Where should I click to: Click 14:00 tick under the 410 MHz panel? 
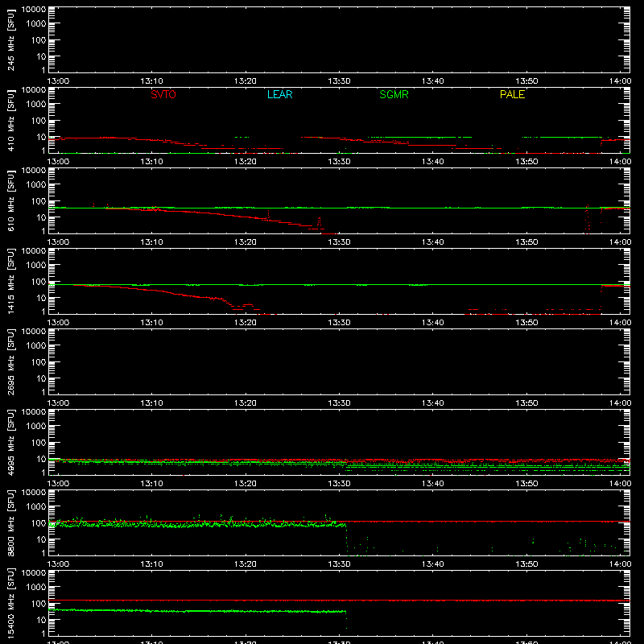620,162
